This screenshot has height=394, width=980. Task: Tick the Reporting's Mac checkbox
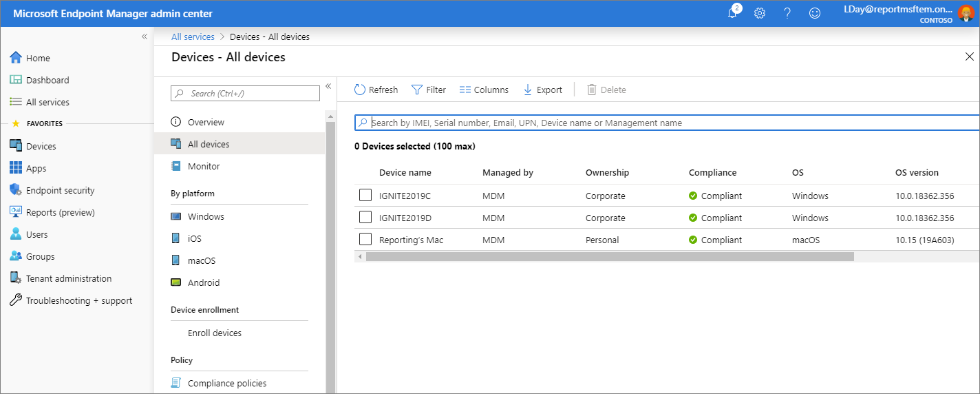click(365, 240)
